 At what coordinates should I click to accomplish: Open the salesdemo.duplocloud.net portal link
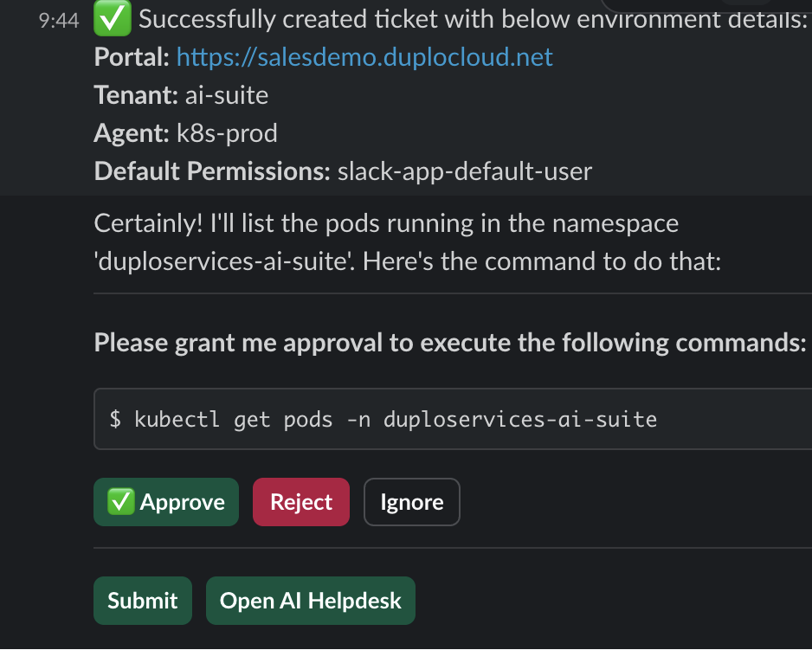pyautogui.click(x=364, y=58)
